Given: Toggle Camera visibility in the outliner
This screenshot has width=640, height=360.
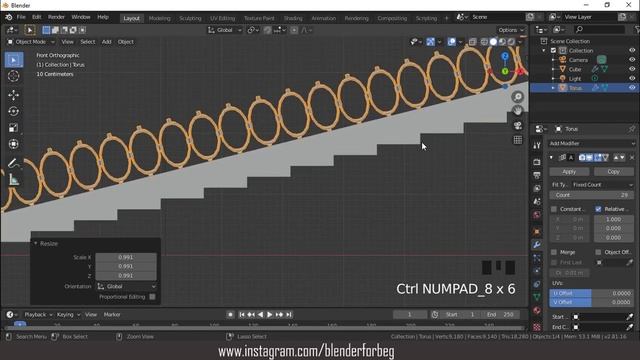Looking at the screenshot, I should (632, 60).
